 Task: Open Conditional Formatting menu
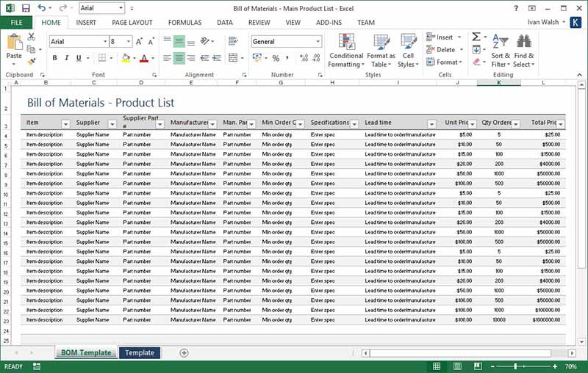coord(346,51)
